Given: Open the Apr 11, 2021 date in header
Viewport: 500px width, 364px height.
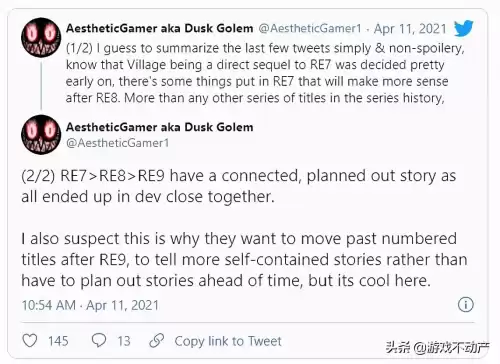Looking at the screenshot, I should 410,29.
